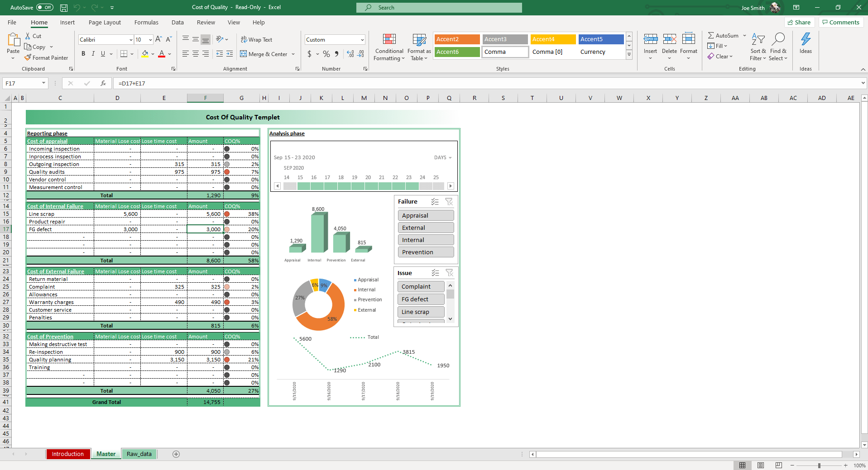
Task: Open the Custom number format dropdown
Action: (362, 40)
